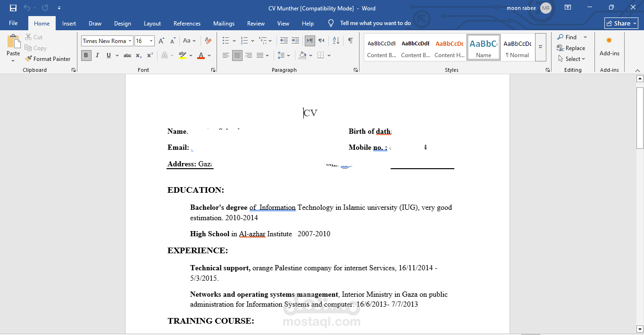Open the font color dropdown arrow
The height and width of the screenshot is (335, 644).
[x=209, y=55]
